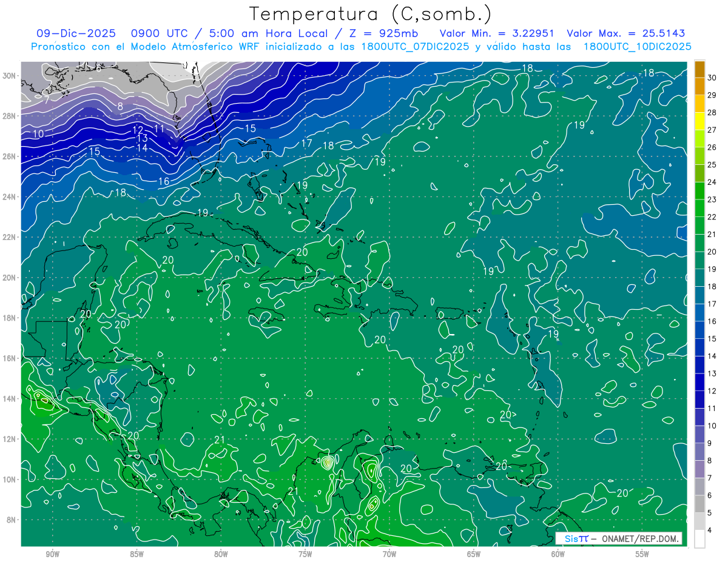Click "Valor Min. = 3.22951" text
The image size is (728, 562).
497,33
